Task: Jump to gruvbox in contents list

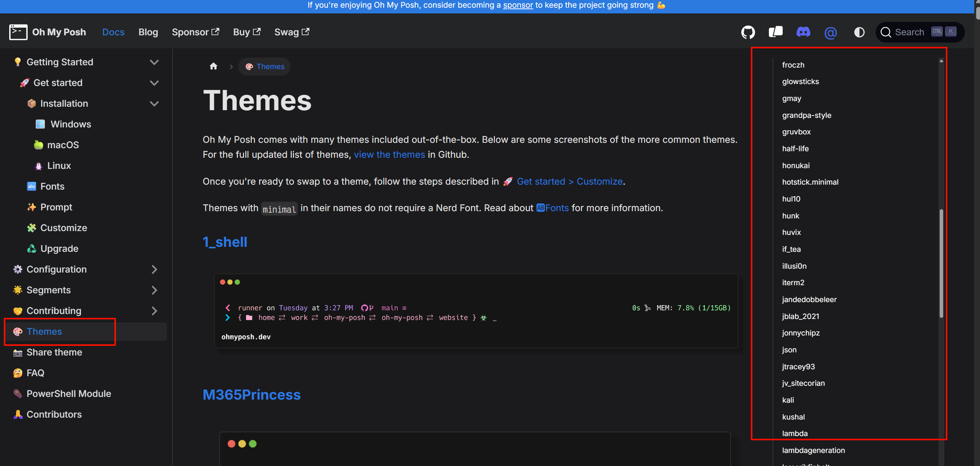Action: pos(796,132)
